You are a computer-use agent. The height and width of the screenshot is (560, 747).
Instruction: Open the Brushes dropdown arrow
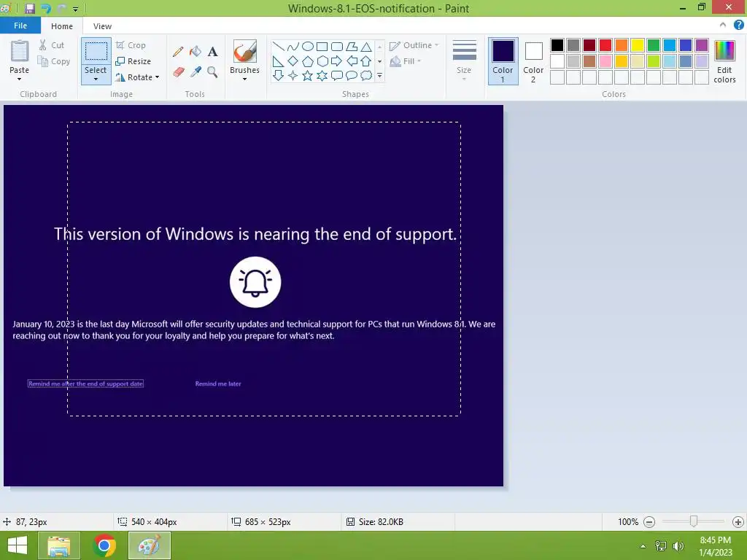coord(245,79)
